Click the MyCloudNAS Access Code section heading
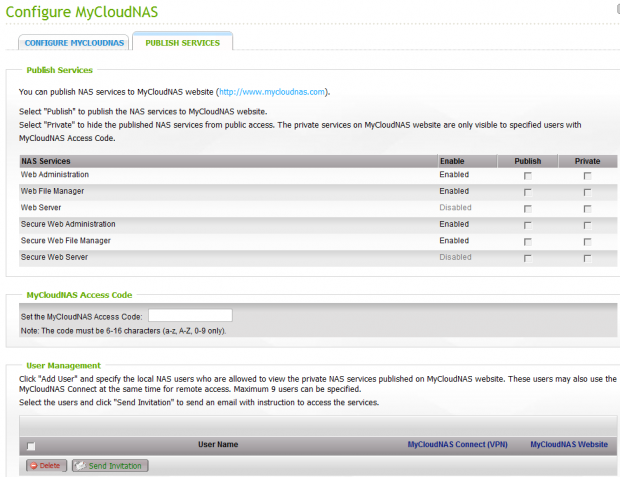 [x=79, y=295]
